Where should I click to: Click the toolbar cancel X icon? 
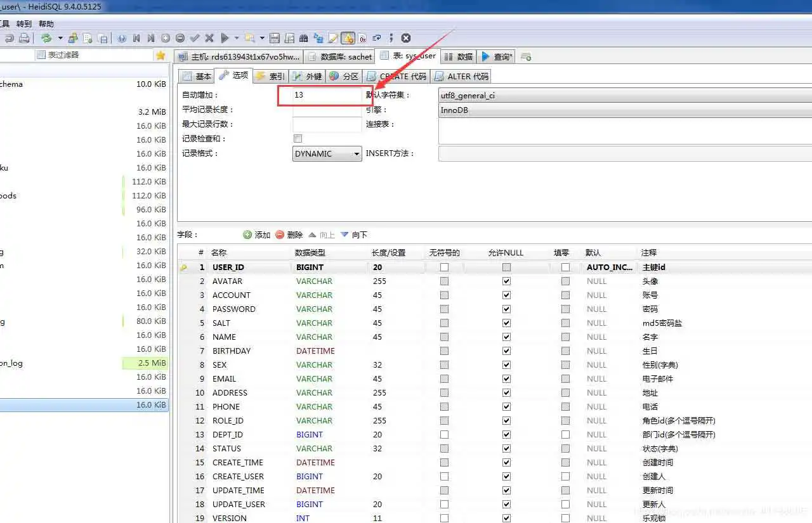(x=209, y=38)
